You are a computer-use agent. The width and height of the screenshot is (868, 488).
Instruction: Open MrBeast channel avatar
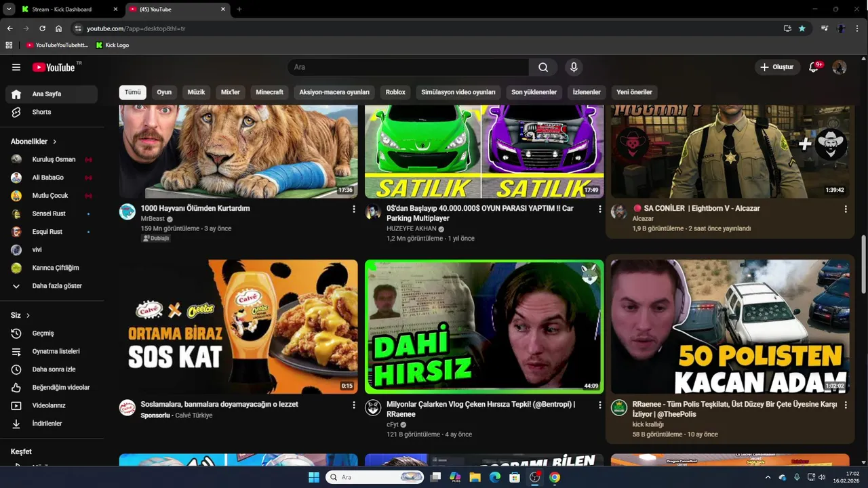127,211
